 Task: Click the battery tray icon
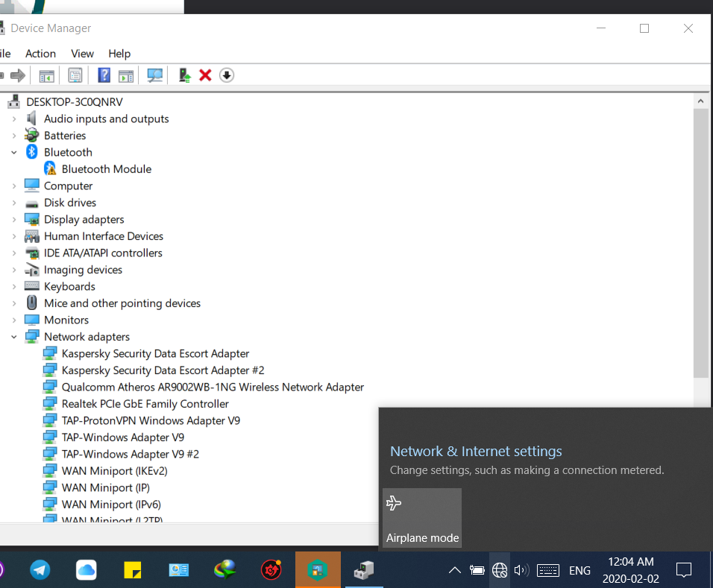pos(477,570)
